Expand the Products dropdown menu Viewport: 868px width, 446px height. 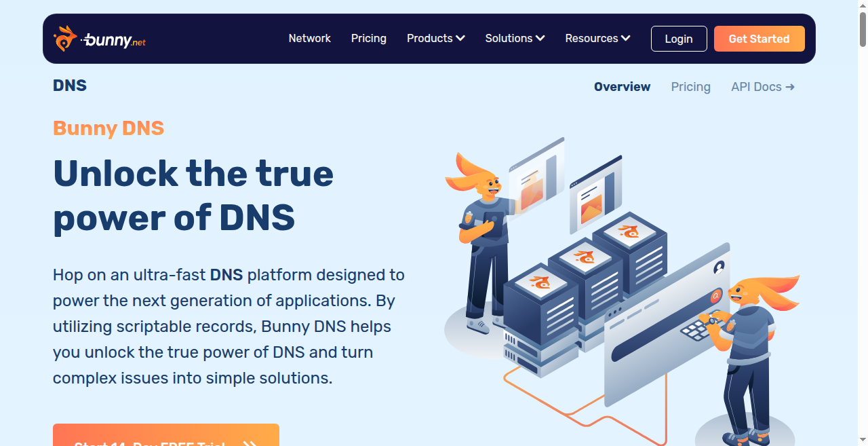435,39
